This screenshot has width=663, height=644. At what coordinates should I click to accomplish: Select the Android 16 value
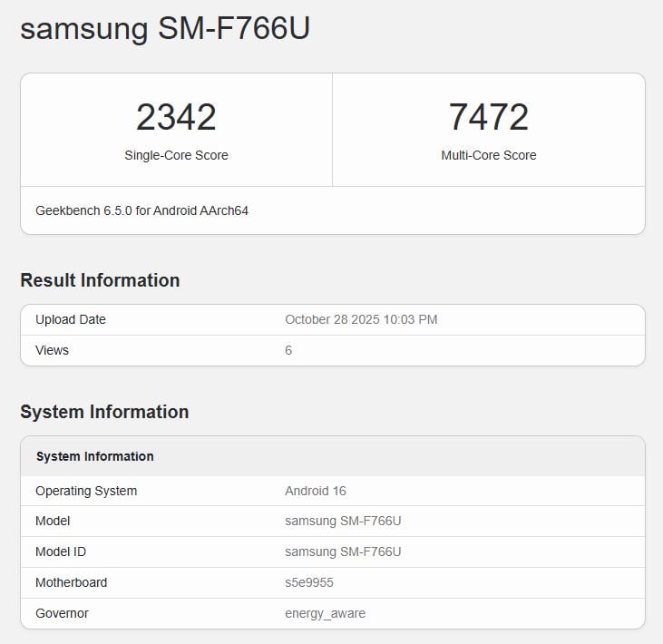[316, 491]
